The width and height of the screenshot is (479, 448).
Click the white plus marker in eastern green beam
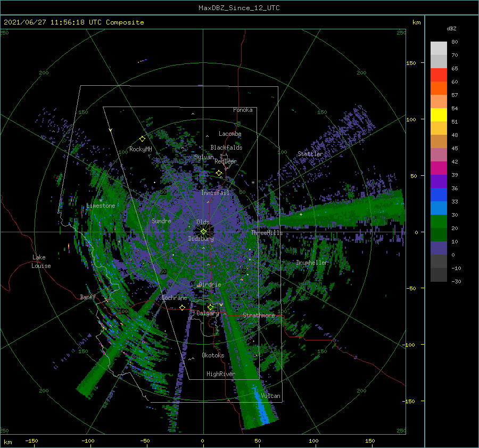pyautogui.click(x=301, y=214)
